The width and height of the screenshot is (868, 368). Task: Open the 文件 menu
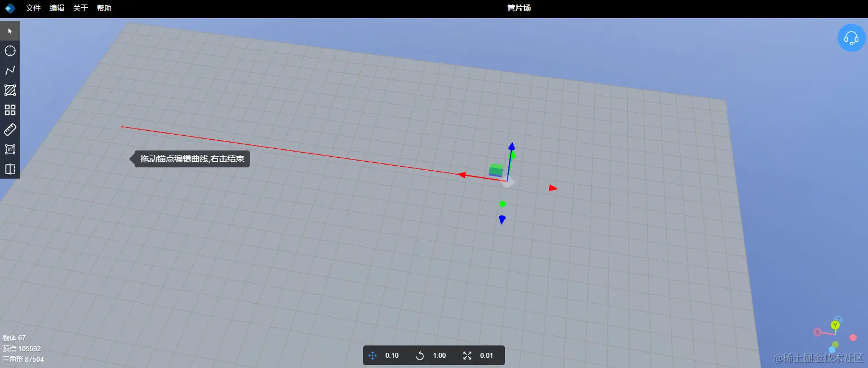(33, 8)
